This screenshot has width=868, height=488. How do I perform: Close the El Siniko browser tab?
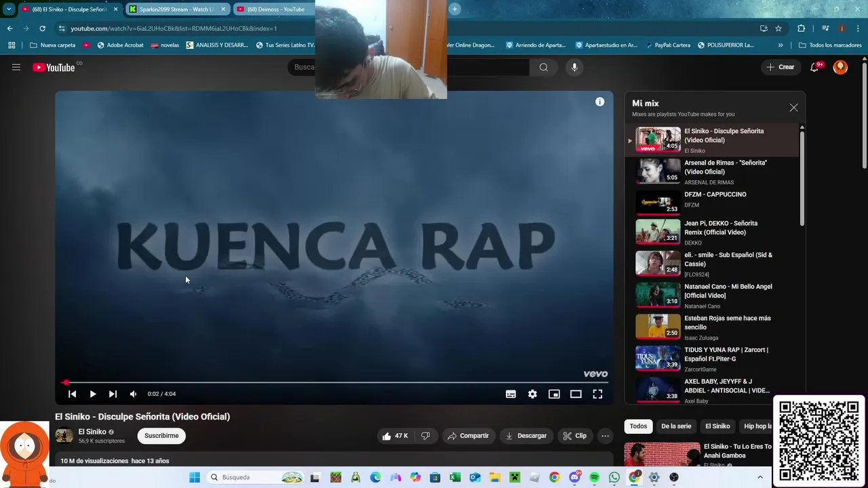pyautogui.click(x=116, y=9)
